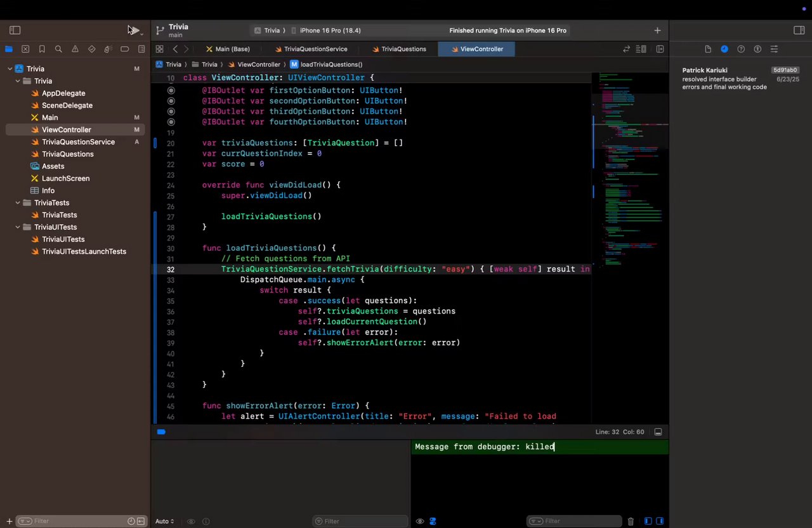This screenshot has width=812, height=528.
Task: Open the Auto variables scope dropdown
Action: [x=164, y=521]
